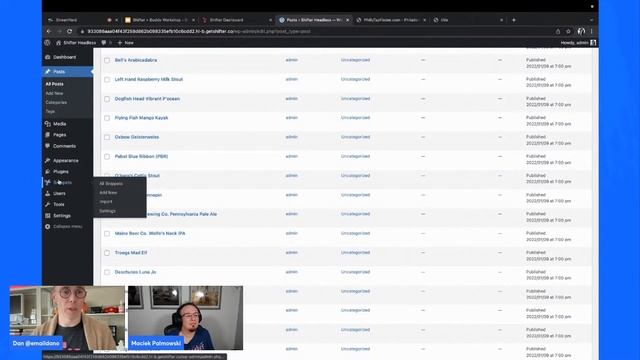Choose Add New in the Snippets flyout
This screenshot has width=640, height=360.
(108, 193)
